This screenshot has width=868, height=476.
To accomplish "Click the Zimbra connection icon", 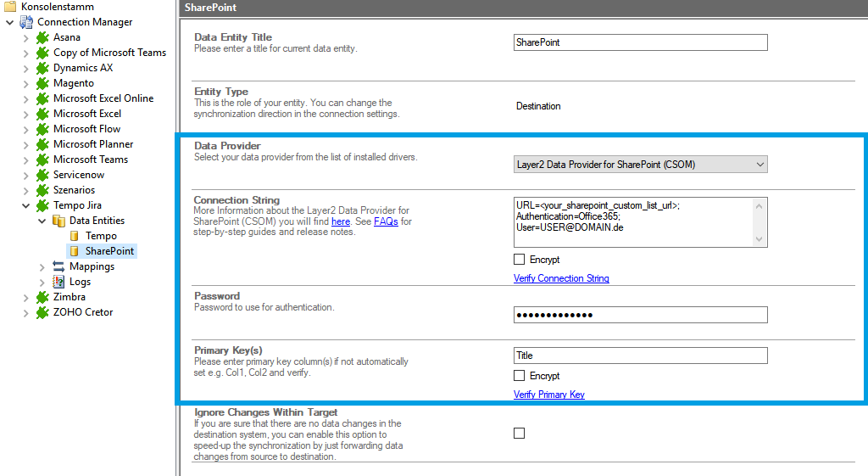I will [42, 297].
